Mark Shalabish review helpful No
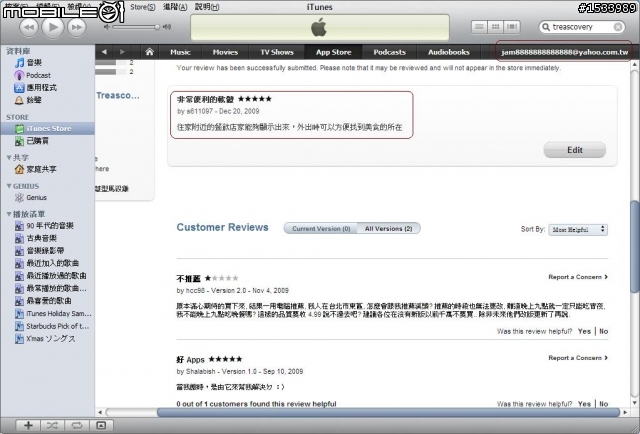 pos(603,404)
